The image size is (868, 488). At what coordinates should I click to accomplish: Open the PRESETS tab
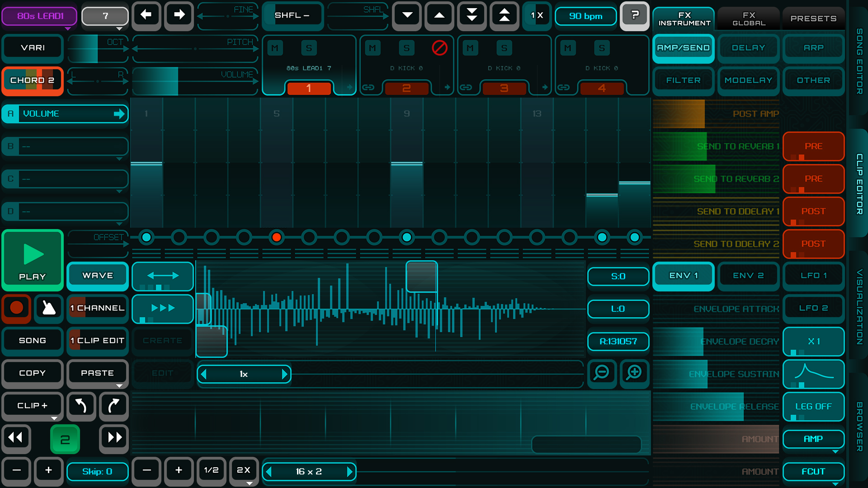pyautogui.click(x=813, y=19)
